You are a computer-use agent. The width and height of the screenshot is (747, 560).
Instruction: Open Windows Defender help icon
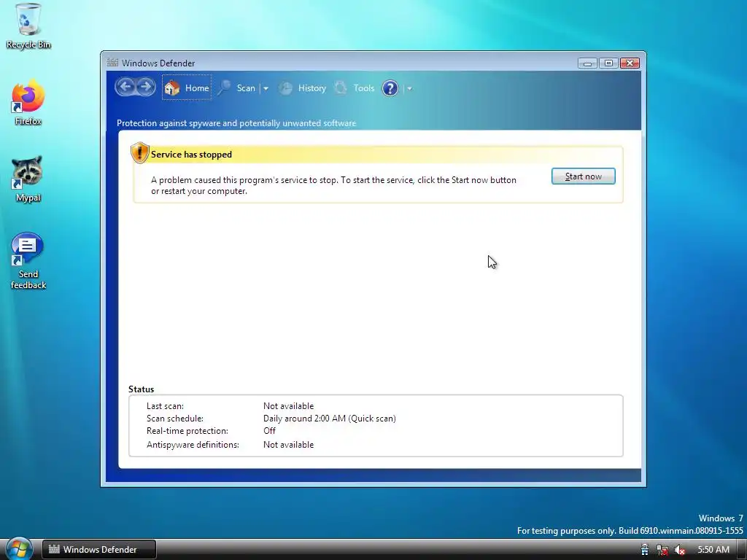coord(390,88)
